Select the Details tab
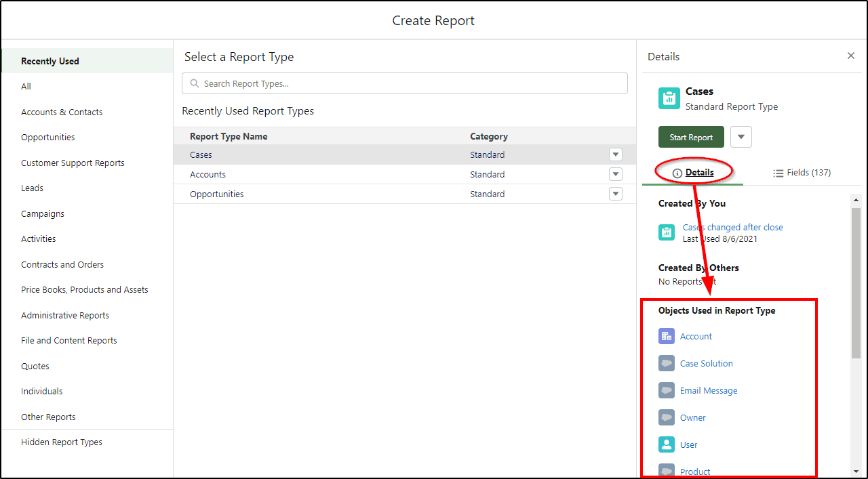The height and width of the screenshot is (479, 868). tap(693, 173)
